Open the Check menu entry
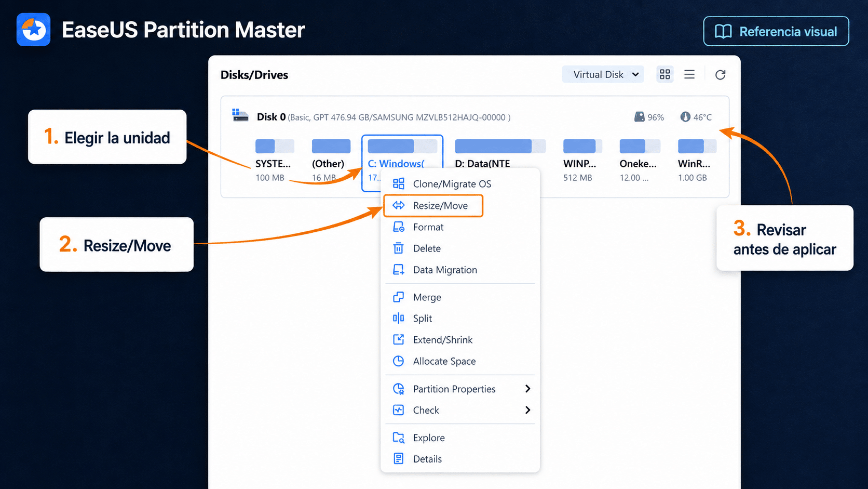The width and height of the screenshot is (868, 489). pos(460,411)
